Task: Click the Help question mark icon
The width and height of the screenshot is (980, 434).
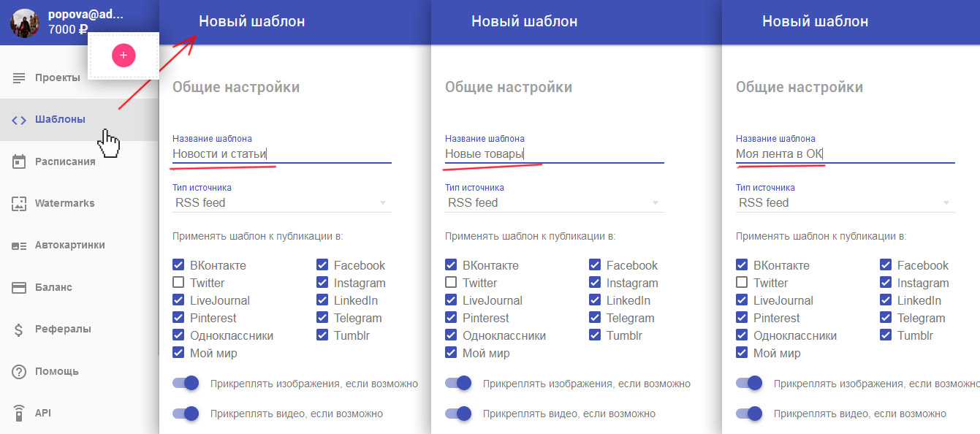Action: coord(19,371)
